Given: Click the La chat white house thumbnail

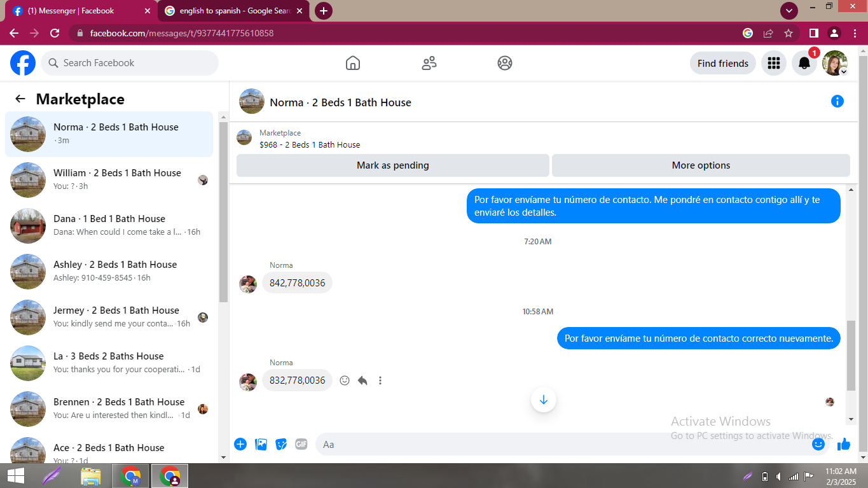Looking at the screenshot, I should pos(28,363).
